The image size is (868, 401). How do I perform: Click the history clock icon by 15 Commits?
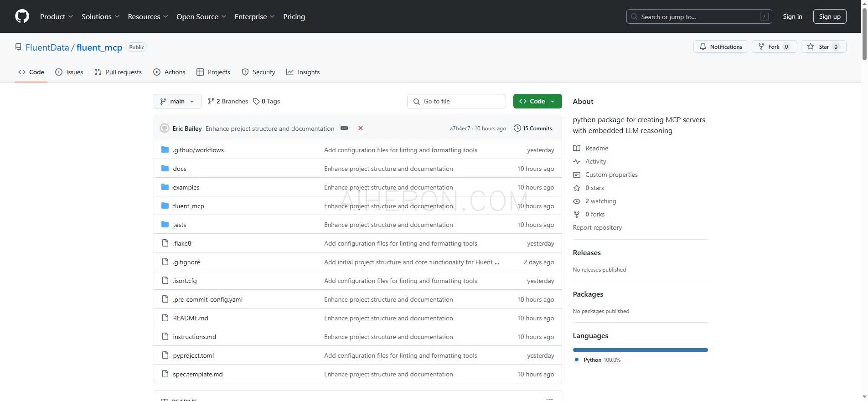[517, 129]
